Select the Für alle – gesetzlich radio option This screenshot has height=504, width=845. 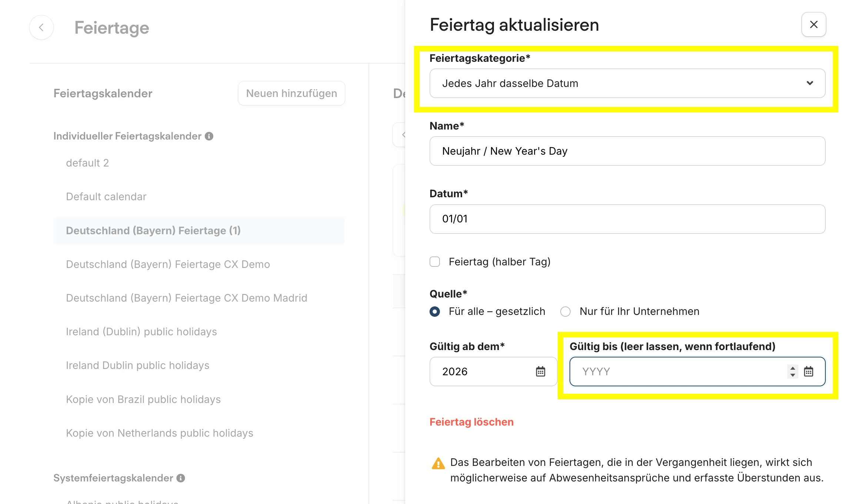click(435, 312)
